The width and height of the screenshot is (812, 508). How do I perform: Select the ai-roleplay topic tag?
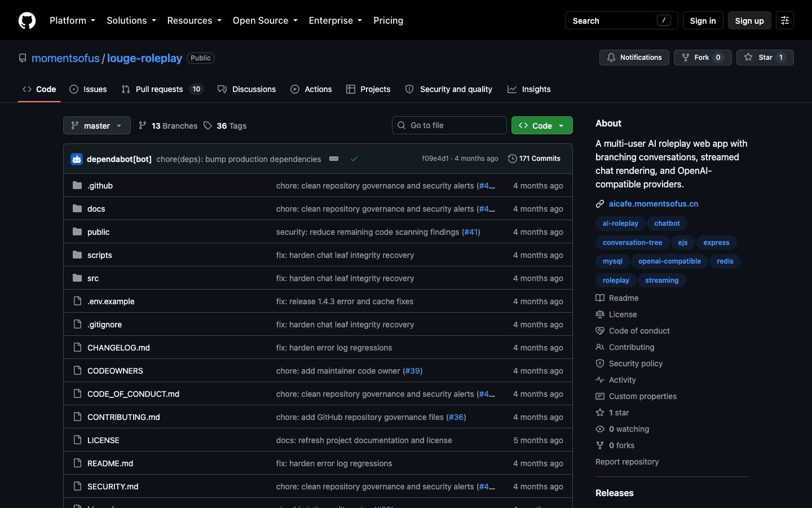(620, 224)
